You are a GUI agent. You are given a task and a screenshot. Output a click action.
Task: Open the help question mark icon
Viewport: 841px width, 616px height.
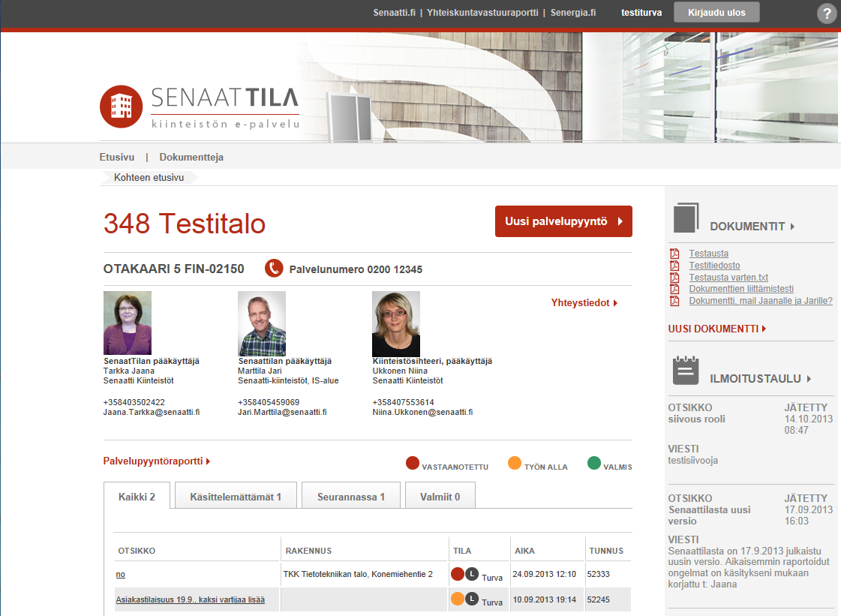pyautogui.click(x=827, y=14)
